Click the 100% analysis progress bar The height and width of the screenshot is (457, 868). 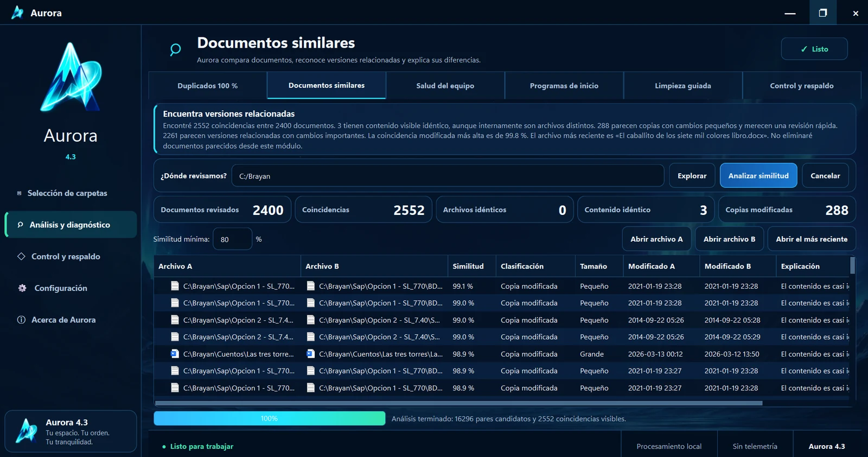click(269, 418)
